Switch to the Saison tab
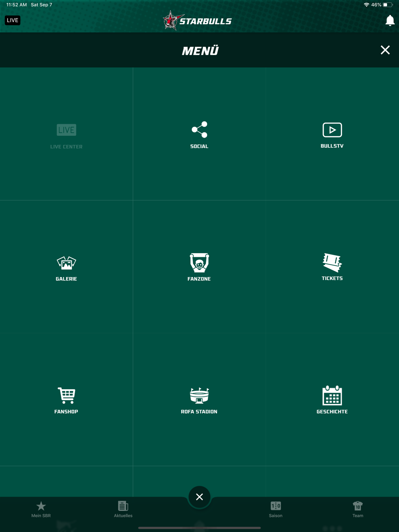This screenshot has width=399, height=532. point(276,509)
